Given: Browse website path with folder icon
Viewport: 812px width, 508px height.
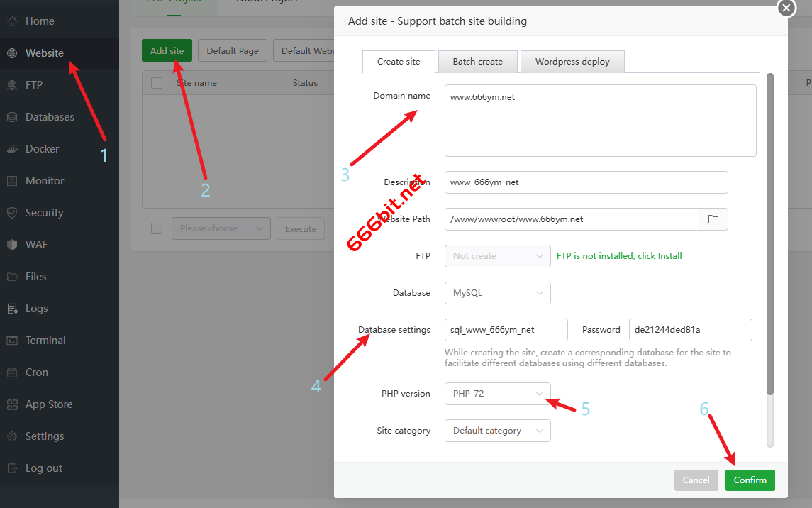Looking at the screenshot, I should click(x=713, y=219).
